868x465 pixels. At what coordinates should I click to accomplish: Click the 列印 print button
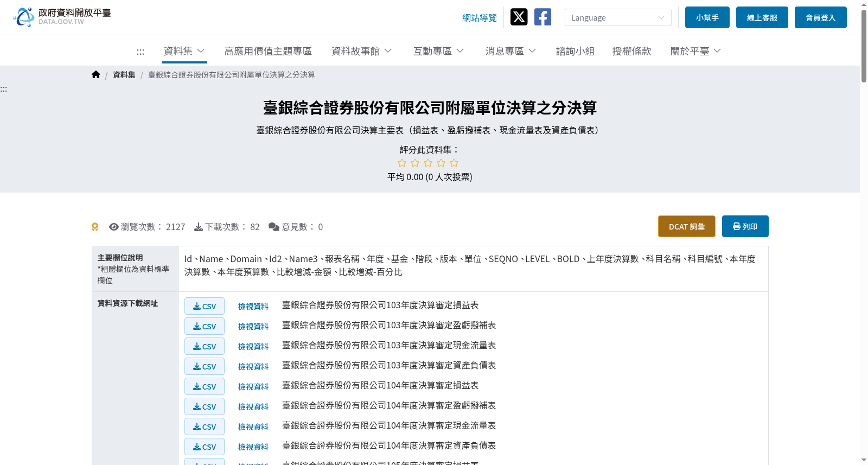tap(745, 226)
